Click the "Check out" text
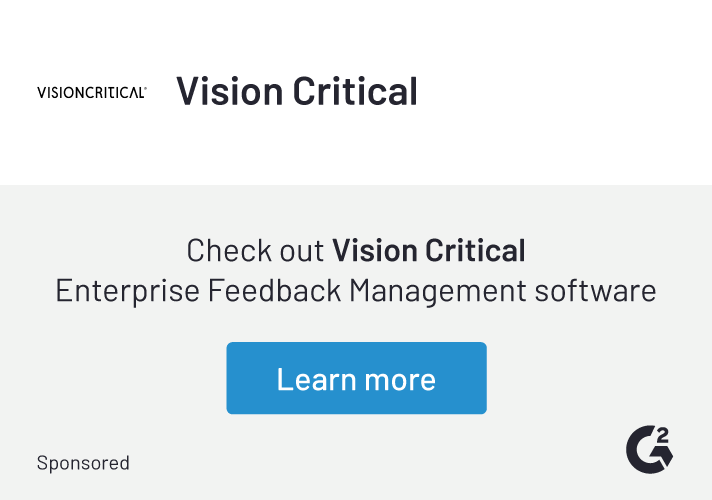The image size is (712, 500). 255,249
